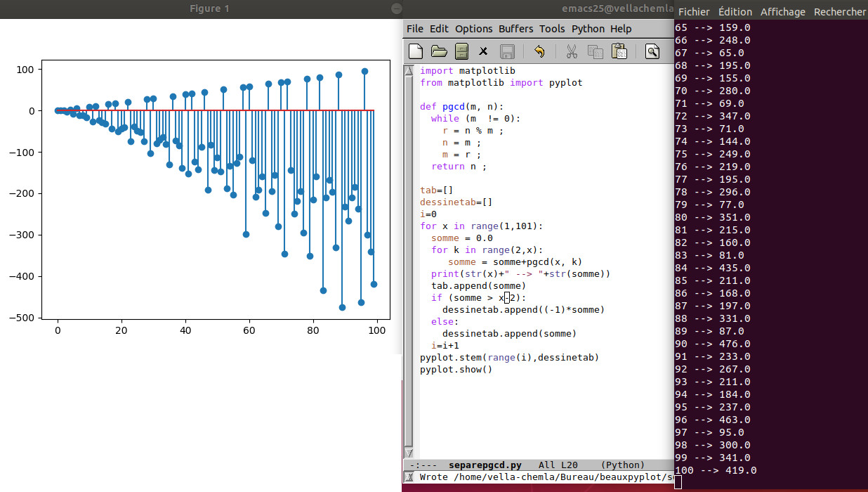Click the Affichage menu in terminal
Viewport: 868px width, 492px height.
(x=783, y=12)
